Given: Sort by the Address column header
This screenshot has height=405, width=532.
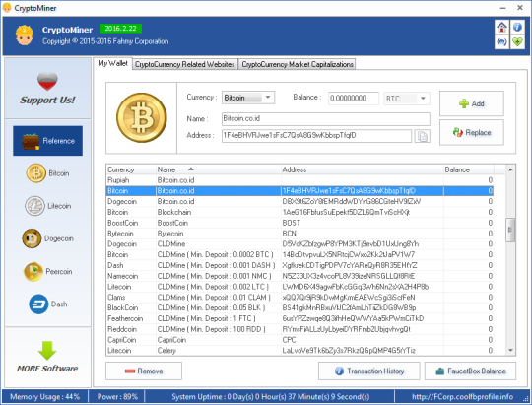Looking at the screenshot, I should pyautogui.click(x=363, y=169).
